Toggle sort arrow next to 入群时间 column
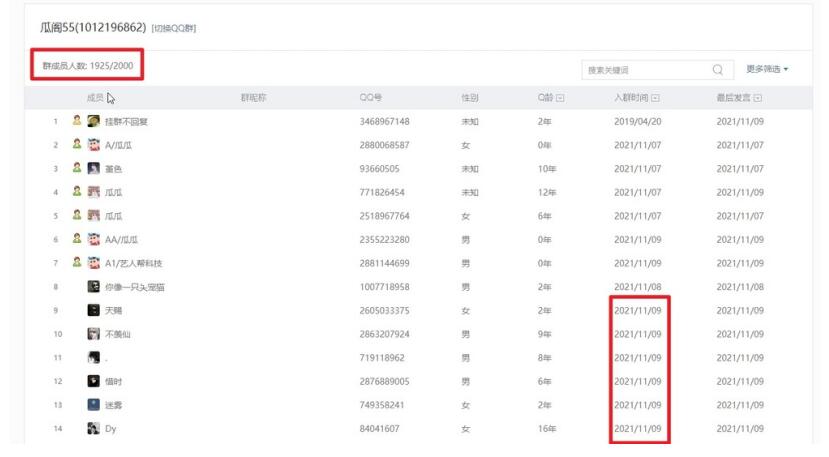This screenshot has height=457, width=829. [655, 98]
